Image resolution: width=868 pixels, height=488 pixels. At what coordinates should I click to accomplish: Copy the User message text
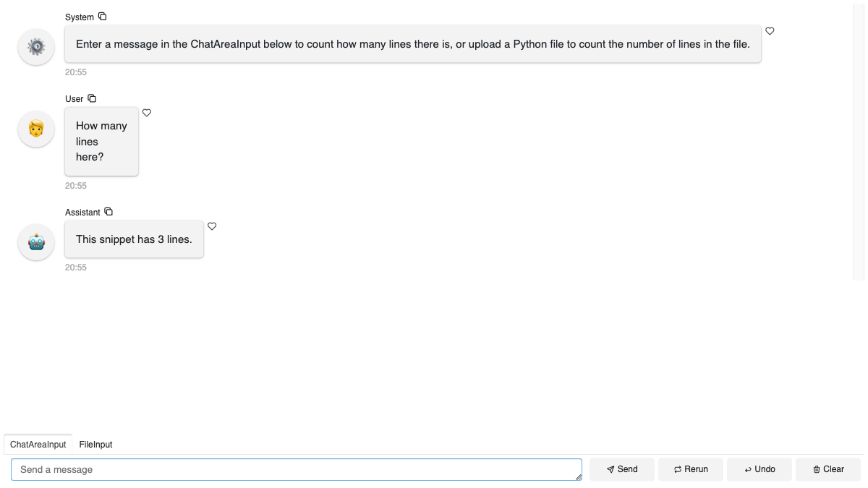click(x=92, y=98)
